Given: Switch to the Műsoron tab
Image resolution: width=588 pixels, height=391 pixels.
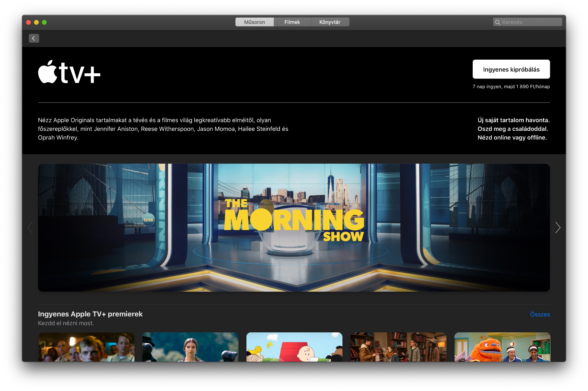Looking at the screenshot, I should (x=254, y=22).
